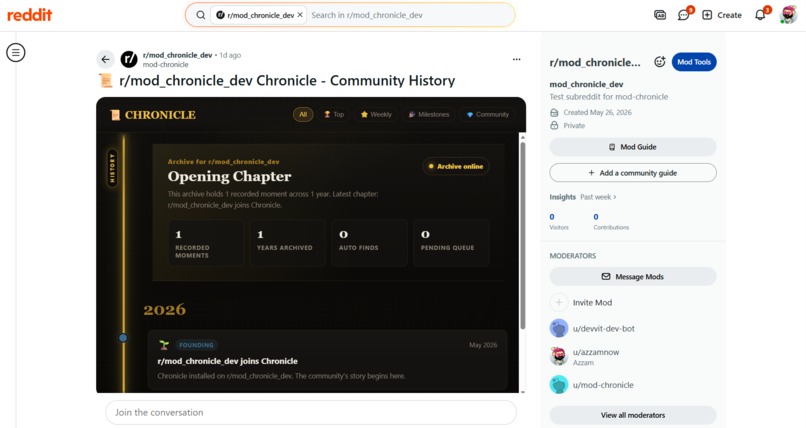Screen dimensions: 806x428
Task: Click the back arrow beside the post header
Action: (105, 60)
